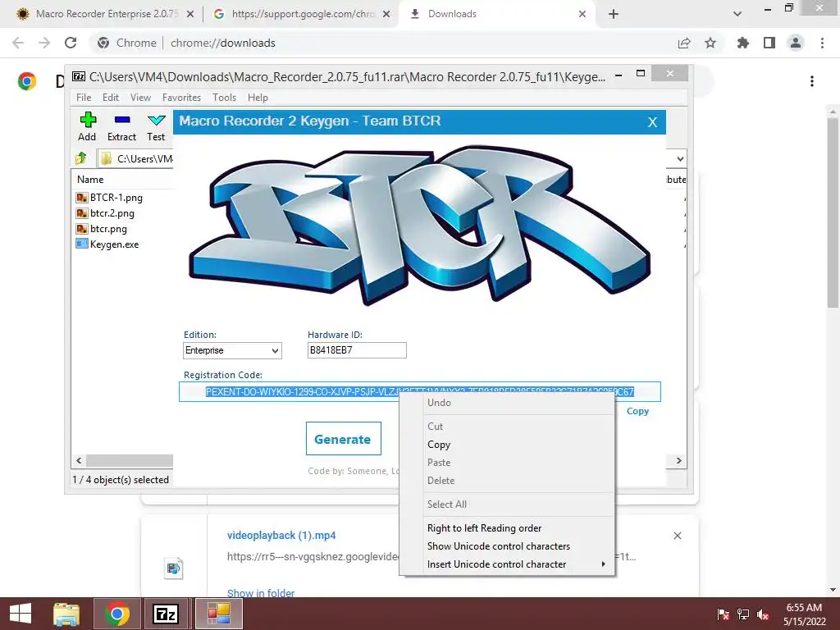Click the Chrome back arrow
This screenshot has height=630, width=840.
[18, 43]
